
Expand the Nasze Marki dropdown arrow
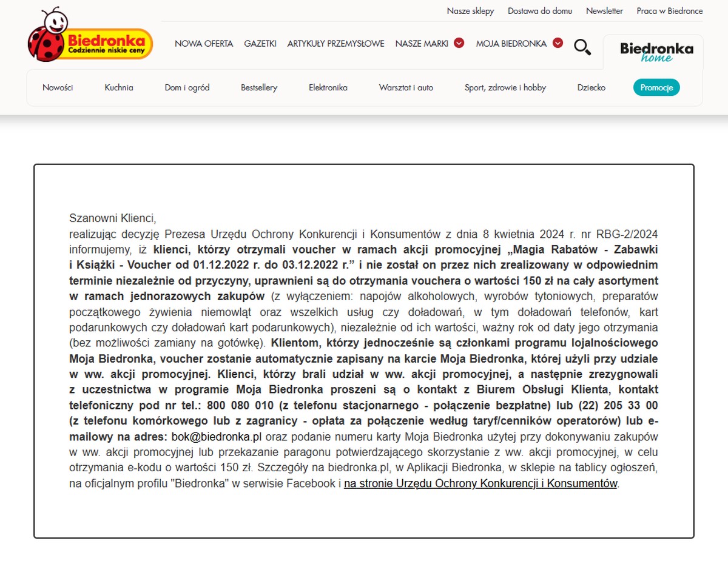click(459, 43)
